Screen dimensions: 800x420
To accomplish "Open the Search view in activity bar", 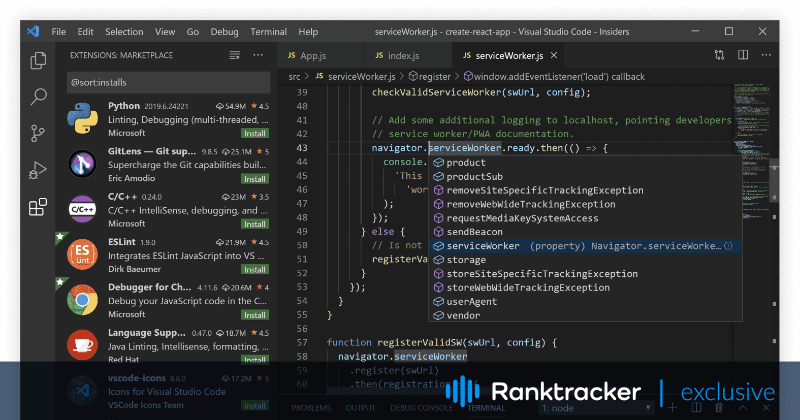I will tap(38, 96).
